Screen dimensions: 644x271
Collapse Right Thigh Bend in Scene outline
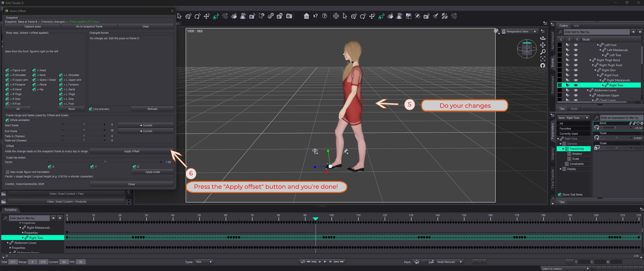click(x=590, y=60)
